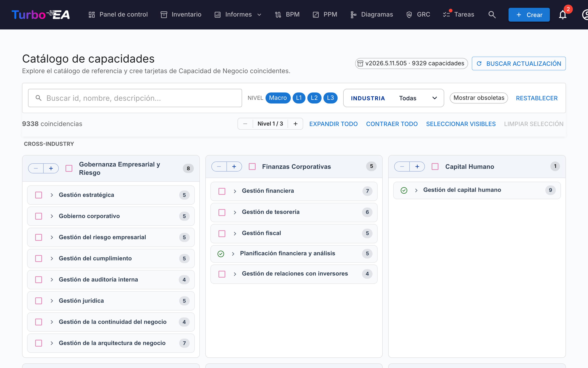Click Expandir Todo

(333, 124)
